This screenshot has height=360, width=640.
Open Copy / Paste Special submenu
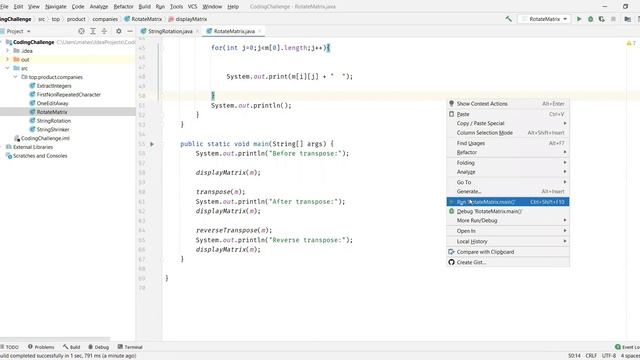508,123
